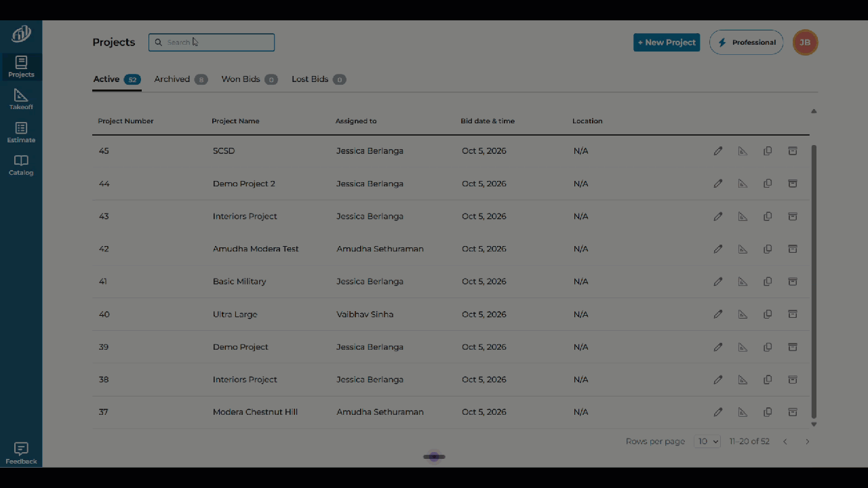Viewport: 868px width, 488px height.
Task: Click the app logo in the sidebar
Action: pos(21,34)
